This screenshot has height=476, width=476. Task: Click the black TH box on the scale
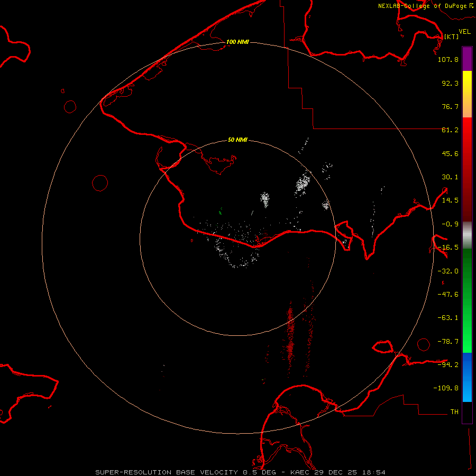coord(467,413)
